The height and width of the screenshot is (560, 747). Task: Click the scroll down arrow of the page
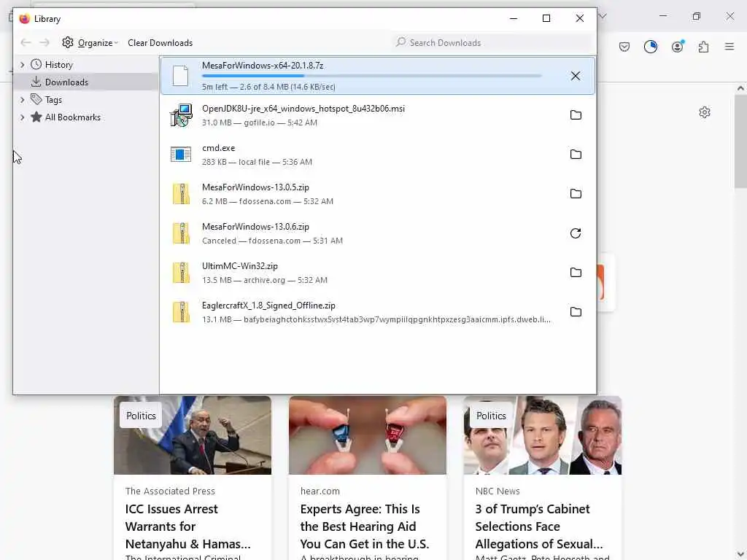740,554
